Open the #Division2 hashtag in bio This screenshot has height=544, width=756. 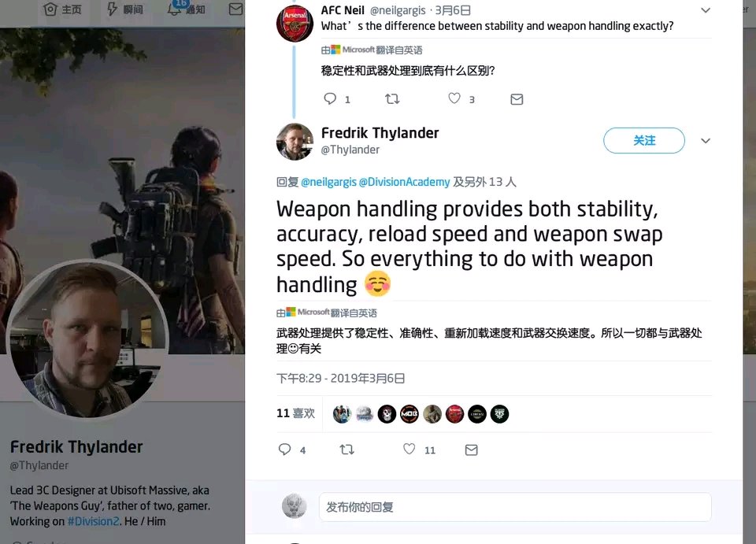(94, 521)
